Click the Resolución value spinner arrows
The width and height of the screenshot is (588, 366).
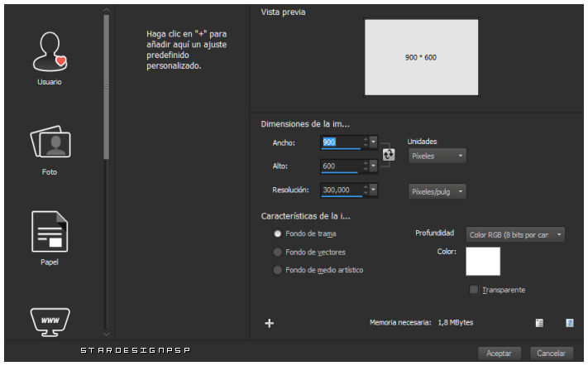(366, 190)
